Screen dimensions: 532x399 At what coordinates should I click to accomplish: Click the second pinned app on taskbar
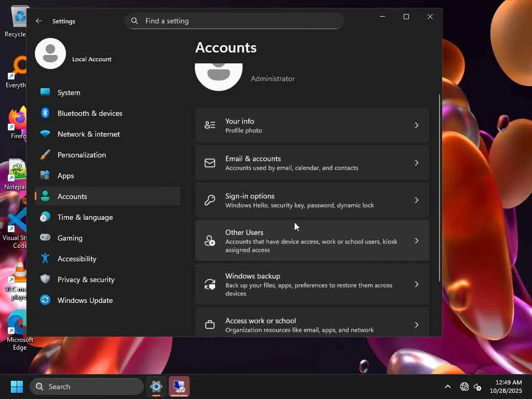coord(179,387)
